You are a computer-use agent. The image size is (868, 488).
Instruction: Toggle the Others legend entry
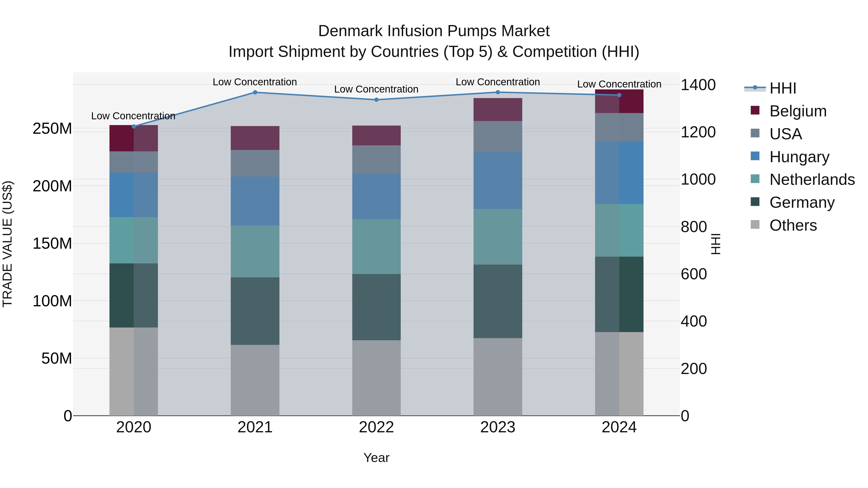coord(784,225)
